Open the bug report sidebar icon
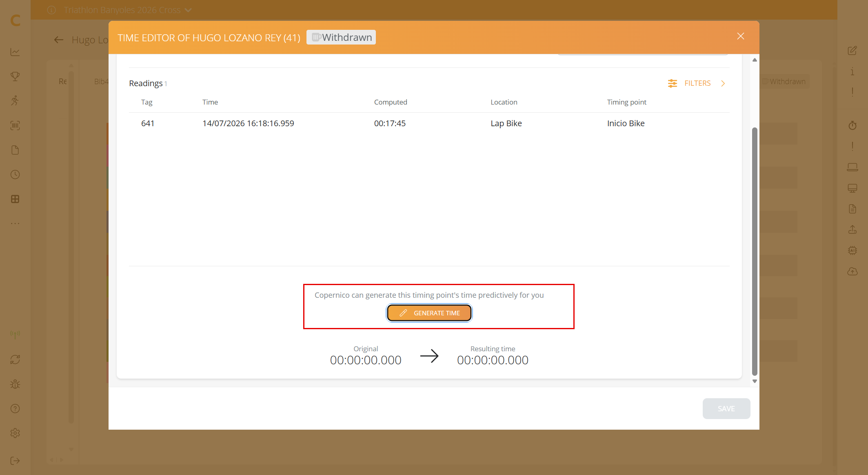868x475 pixels. pyautogui.click(x=15, y=384)
